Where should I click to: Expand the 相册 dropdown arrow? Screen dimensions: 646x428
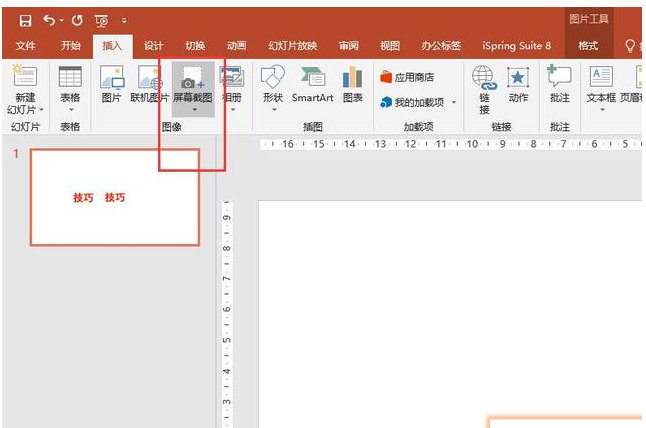click(233, 110)
